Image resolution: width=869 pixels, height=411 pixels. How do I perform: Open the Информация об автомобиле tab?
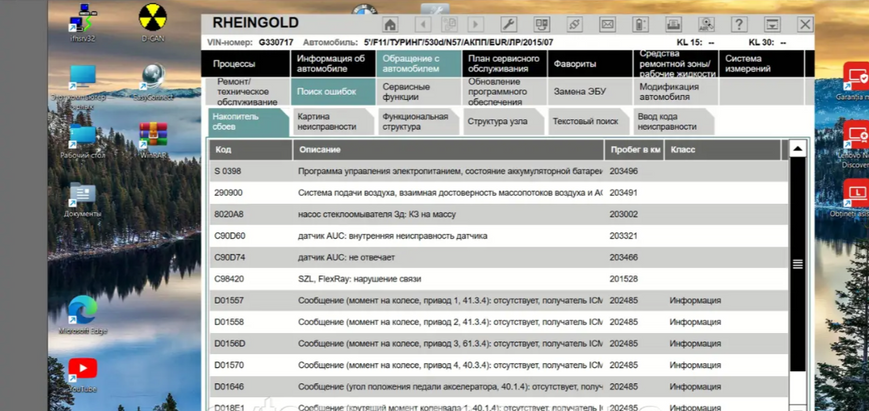pyautogui.click(x=333, y=64)
